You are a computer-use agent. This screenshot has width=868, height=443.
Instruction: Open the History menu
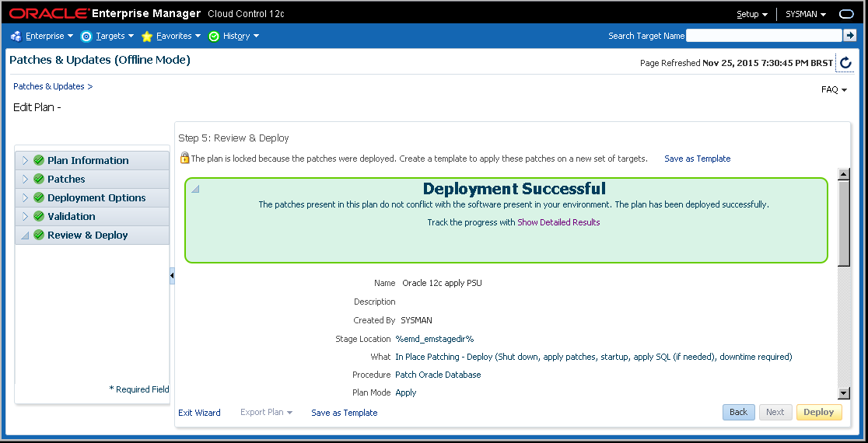pos(241,36)
